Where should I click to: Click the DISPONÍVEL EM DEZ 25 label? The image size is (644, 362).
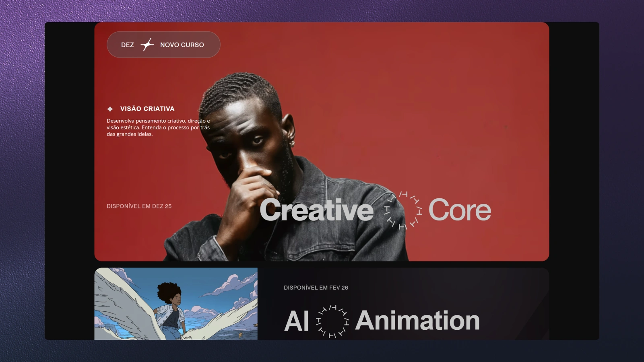139,206
